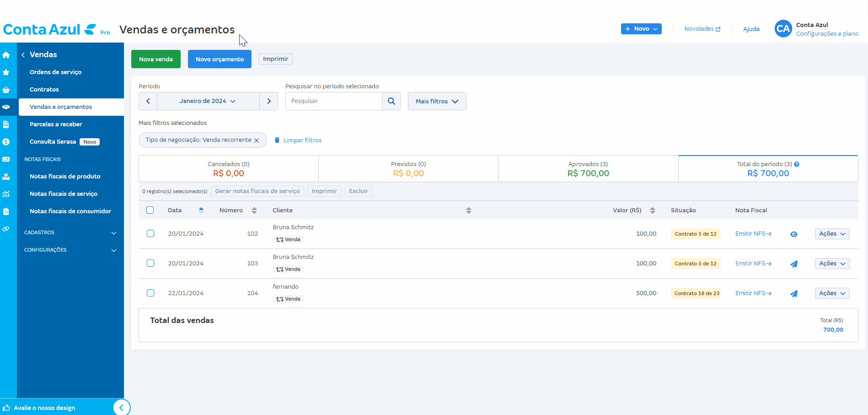Open the Ajuda link
The height and width of the screenshot is (415, 868).
pos(751,29)
